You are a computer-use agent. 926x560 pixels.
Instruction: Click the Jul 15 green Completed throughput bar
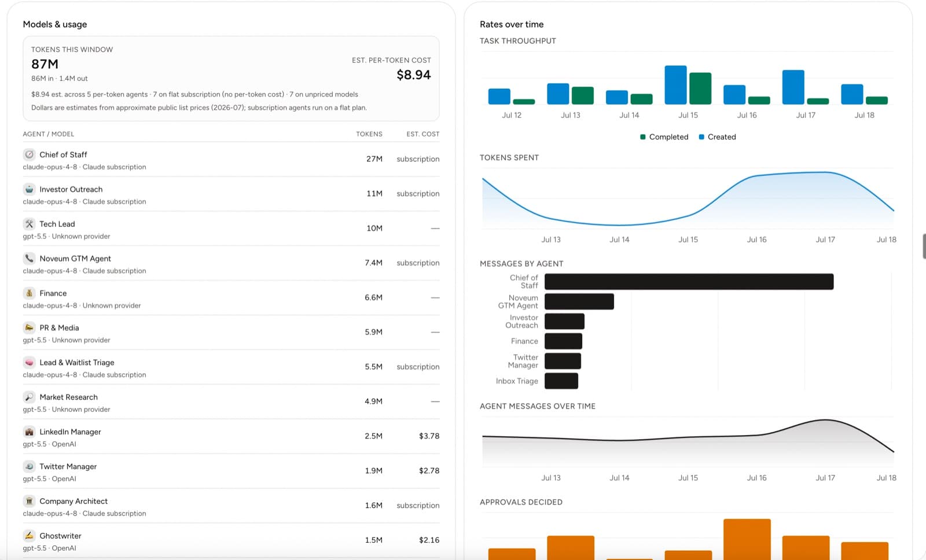click(700, 89)
